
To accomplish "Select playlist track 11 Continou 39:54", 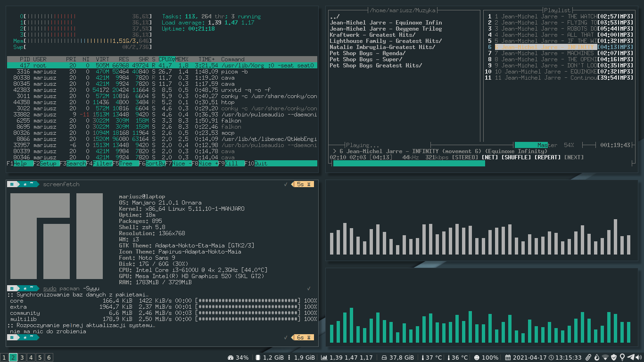I will [559, 77].
